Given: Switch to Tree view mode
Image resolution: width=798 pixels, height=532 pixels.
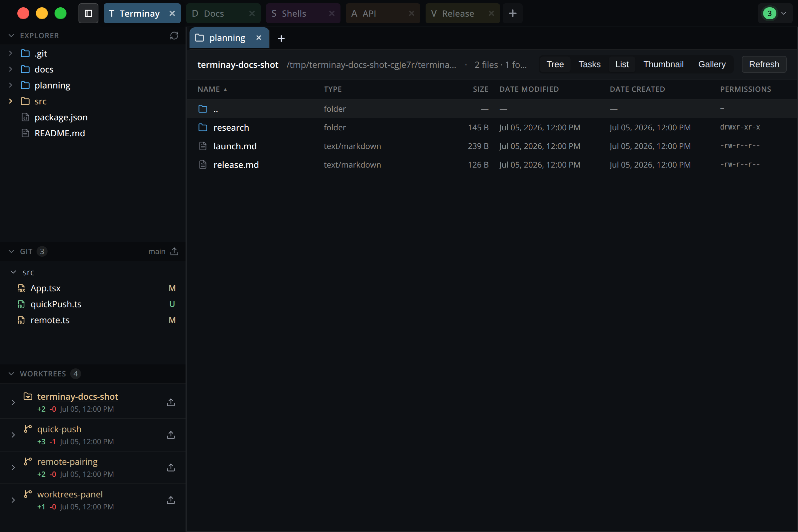Looking at the screenshot, I should pyautogui.click(x=555, y=64).
